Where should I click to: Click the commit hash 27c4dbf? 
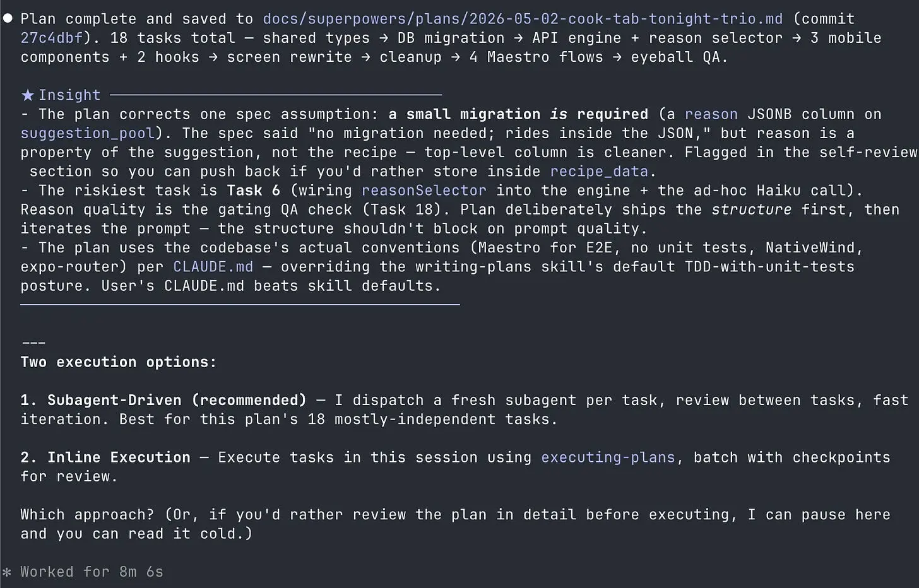click(x=52, y=38)
